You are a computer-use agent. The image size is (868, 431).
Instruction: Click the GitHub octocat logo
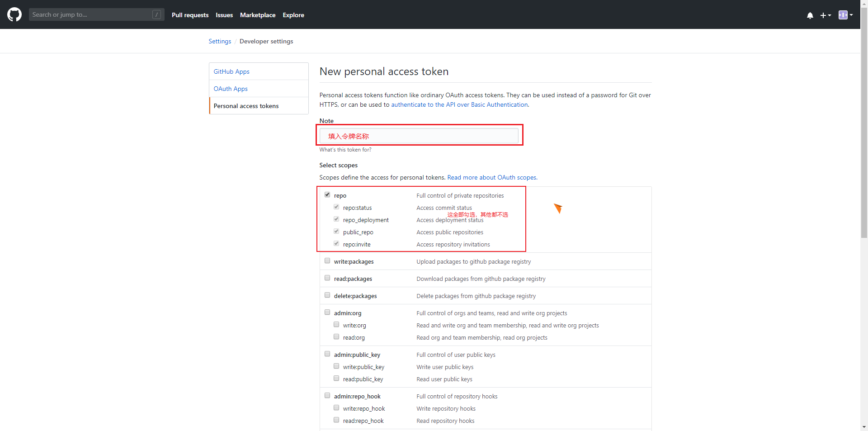point(14,14)
